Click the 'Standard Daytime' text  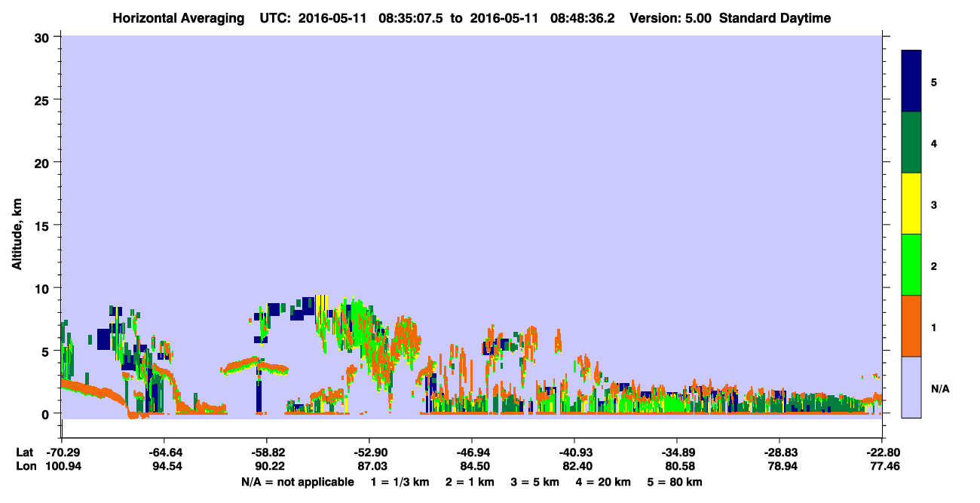click(x=775, y=18)
